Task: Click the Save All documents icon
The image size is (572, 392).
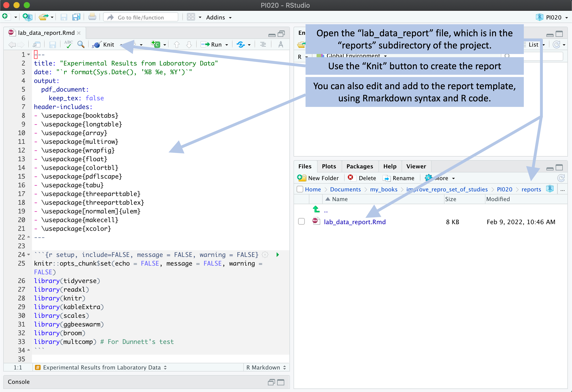Action: click(76, 17)
